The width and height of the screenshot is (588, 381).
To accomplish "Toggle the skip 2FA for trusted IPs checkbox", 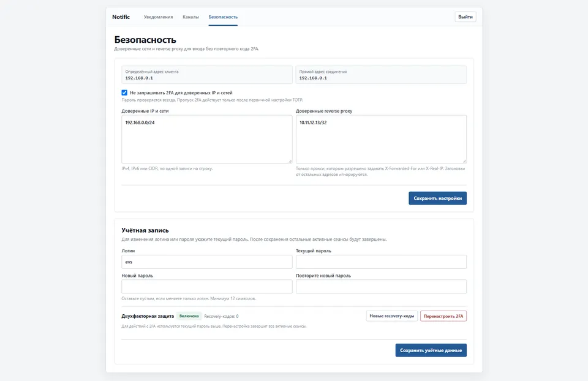I will coord(124,92).
